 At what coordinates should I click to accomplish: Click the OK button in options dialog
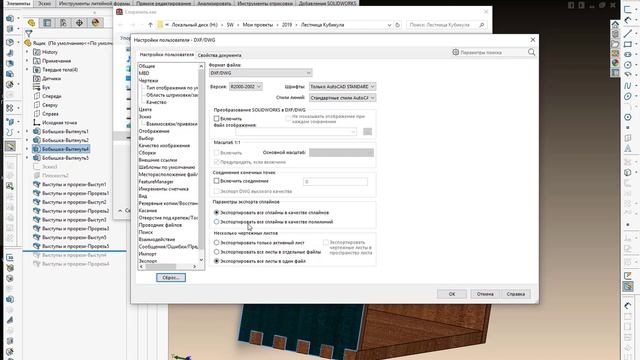point(452,294)
